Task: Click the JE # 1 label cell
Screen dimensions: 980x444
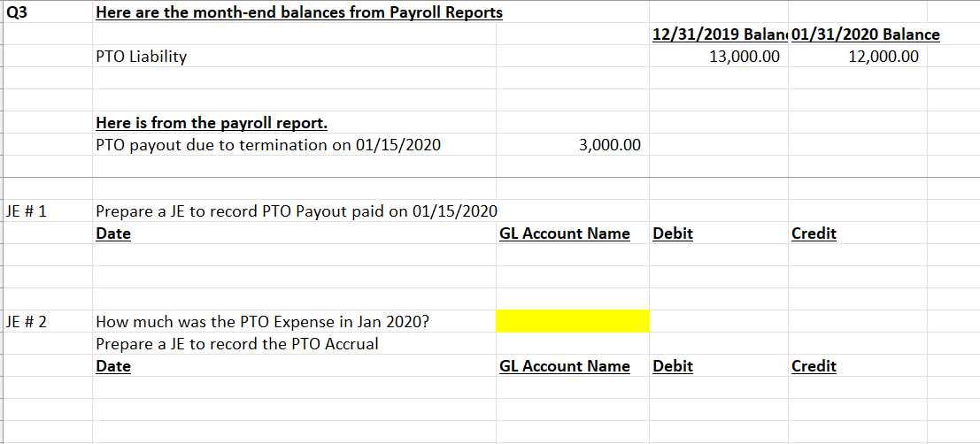Action: 47,211
